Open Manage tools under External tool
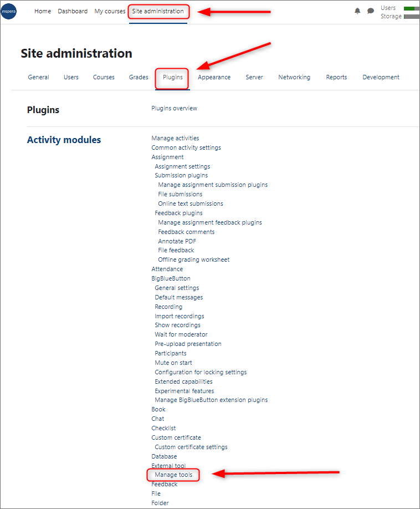This screenshot has height=509, width=420. coord(173,475)
